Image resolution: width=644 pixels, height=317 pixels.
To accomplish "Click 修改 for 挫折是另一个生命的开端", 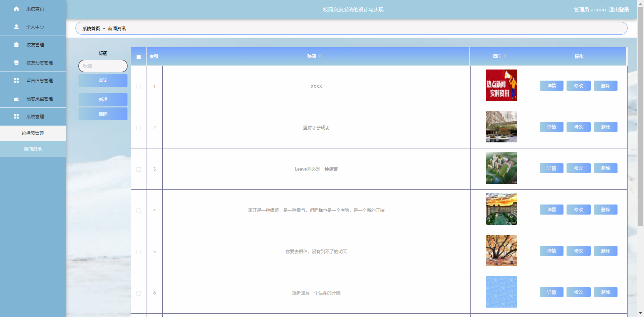I will [579, 292].
